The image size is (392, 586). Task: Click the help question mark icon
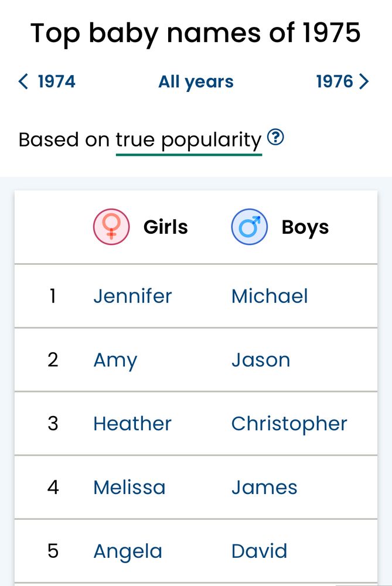pyautogui.click(x=275, y=138)
